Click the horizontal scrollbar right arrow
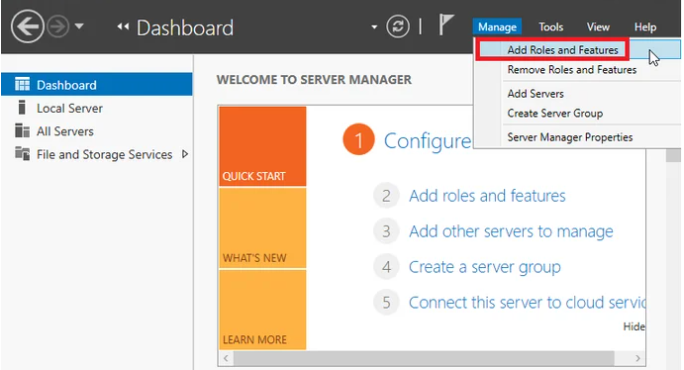This screenshot has height=370, width=684. [x=637, y=358]
